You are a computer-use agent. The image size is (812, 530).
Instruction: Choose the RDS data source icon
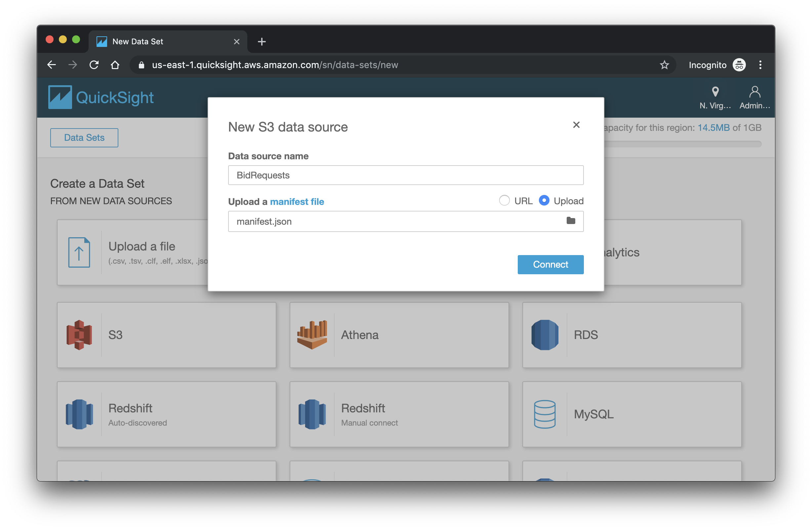point(545,335)
